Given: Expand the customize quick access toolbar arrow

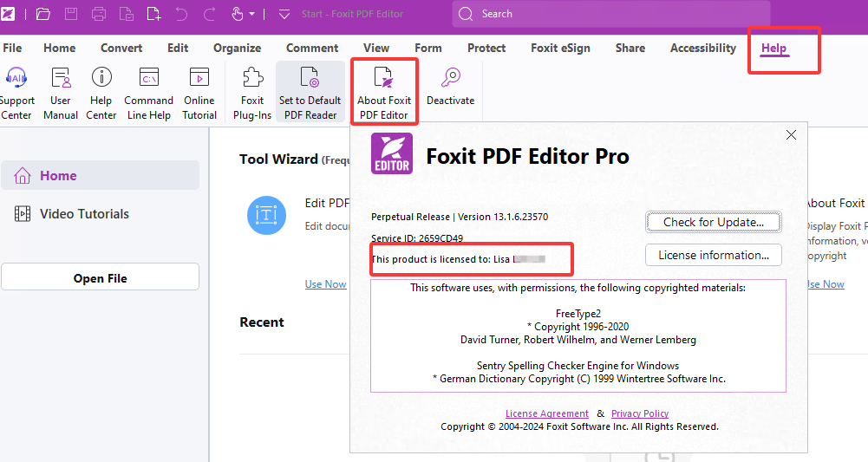Looking at the screenshot, I should (x=284, y=15).
